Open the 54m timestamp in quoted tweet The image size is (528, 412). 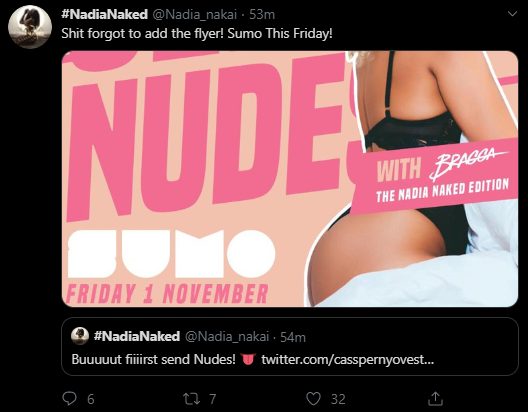(293, 337)
